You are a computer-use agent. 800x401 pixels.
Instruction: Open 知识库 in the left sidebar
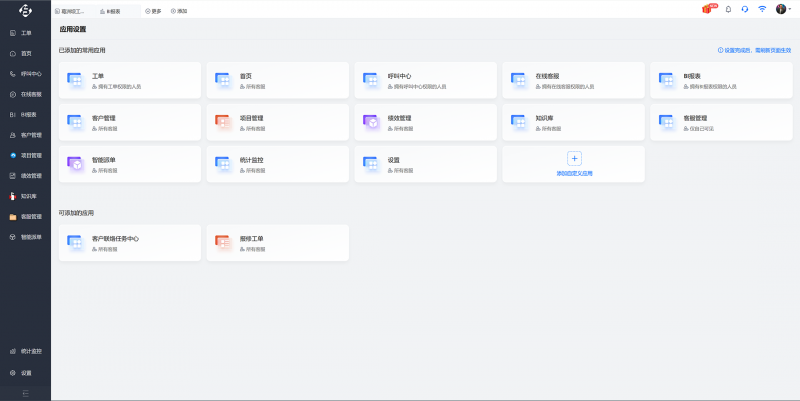point(25,196)
